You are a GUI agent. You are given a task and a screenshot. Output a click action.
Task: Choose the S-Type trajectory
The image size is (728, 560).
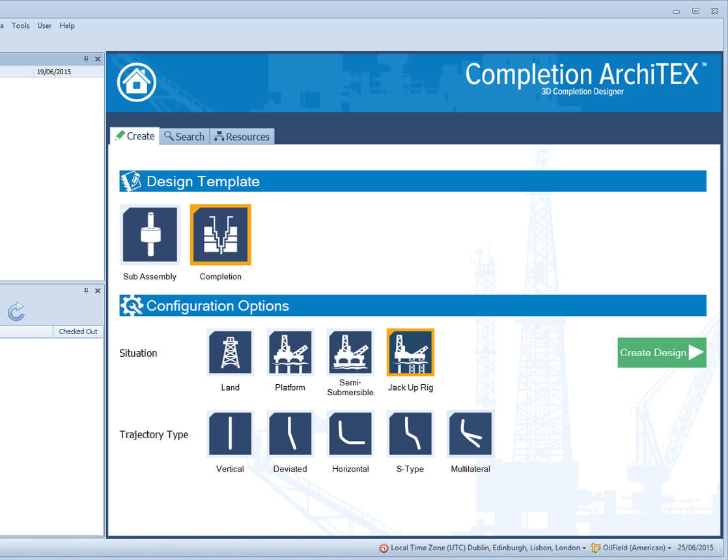click(410, 434)
